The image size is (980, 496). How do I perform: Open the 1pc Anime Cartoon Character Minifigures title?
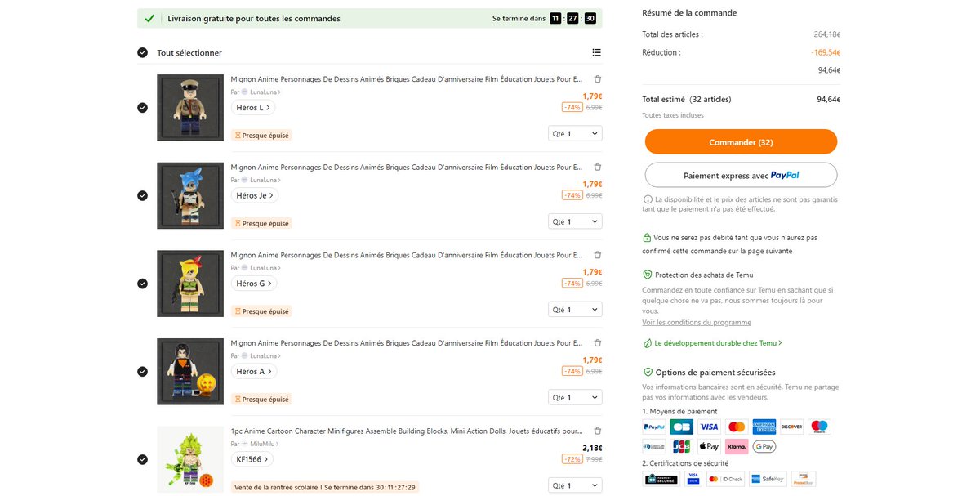(x=407, y=431)
